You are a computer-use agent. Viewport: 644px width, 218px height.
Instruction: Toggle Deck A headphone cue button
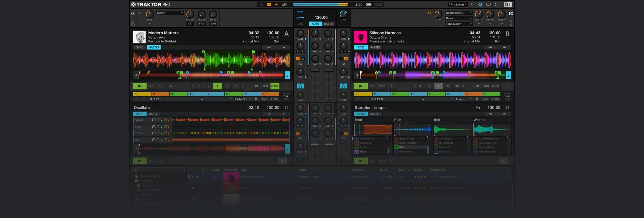pos(300,86)
